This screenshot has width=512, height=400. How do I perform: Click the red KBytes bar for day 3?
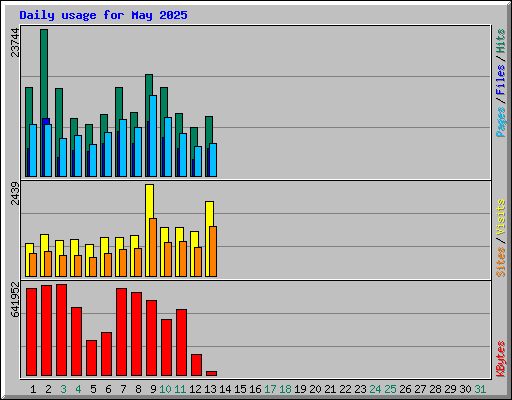click(61, 330)
